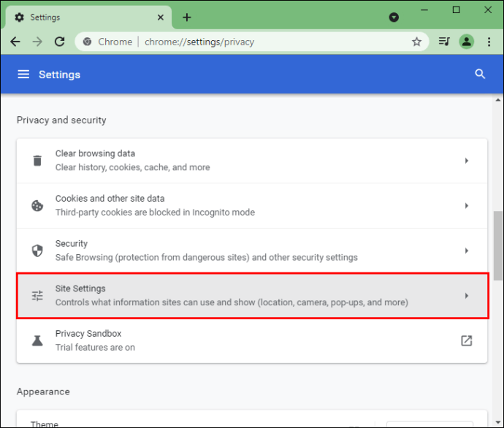Expand the Security row arrow
504x428 pixels.
467,251
